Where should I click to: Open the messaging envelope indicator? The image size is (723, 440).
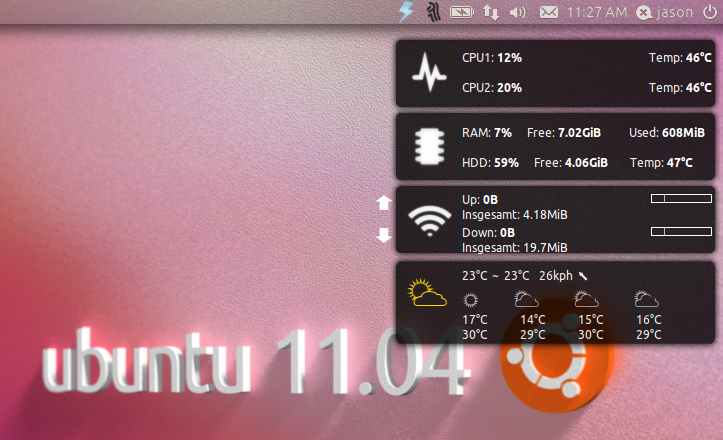[x=549, y=12]
